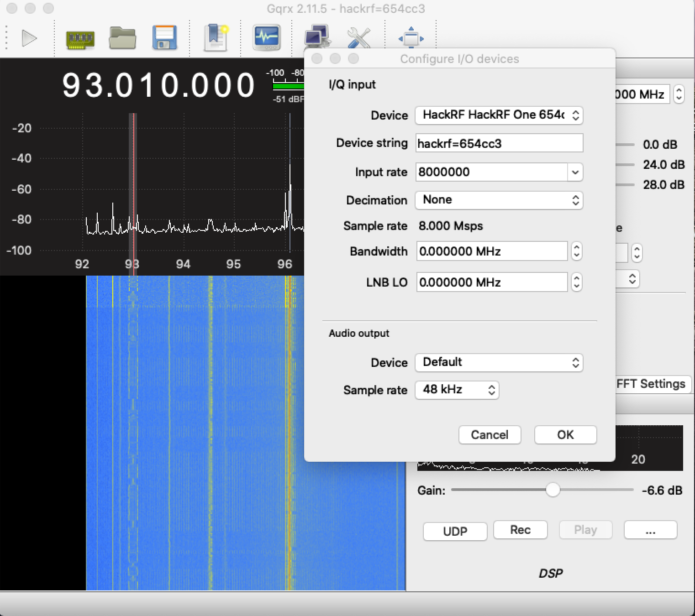Screen dimensions: 695x616
Task: Click the 0.0 dB gain readout
Action: click(x=660, y=145)
